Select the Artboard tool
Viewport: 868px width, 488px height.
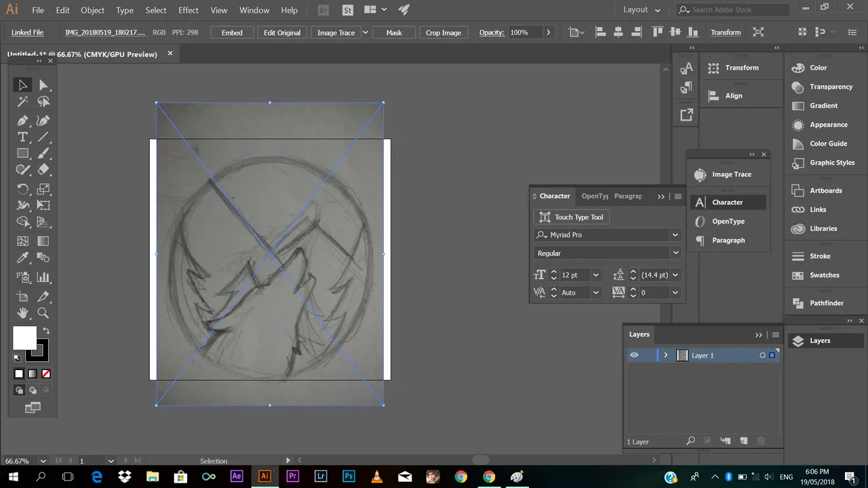coord(22,296)
